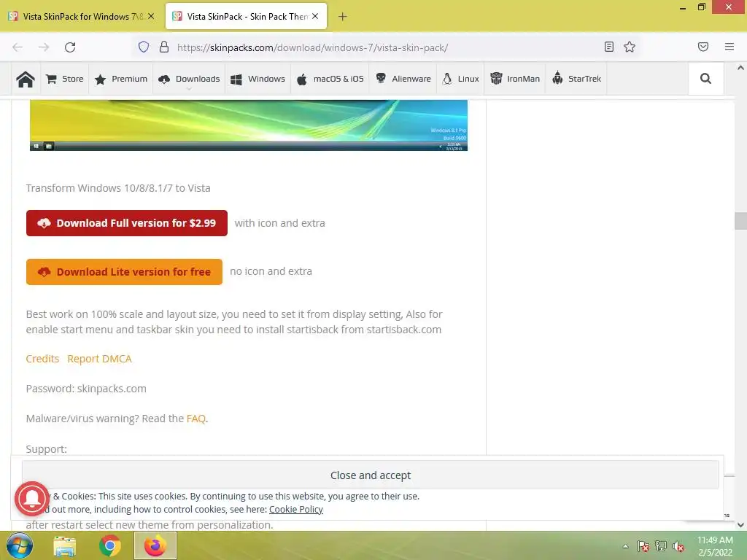Switch to Vista SkinPack for Windows tab
The image size is (747, 560).
click(82, 16)
